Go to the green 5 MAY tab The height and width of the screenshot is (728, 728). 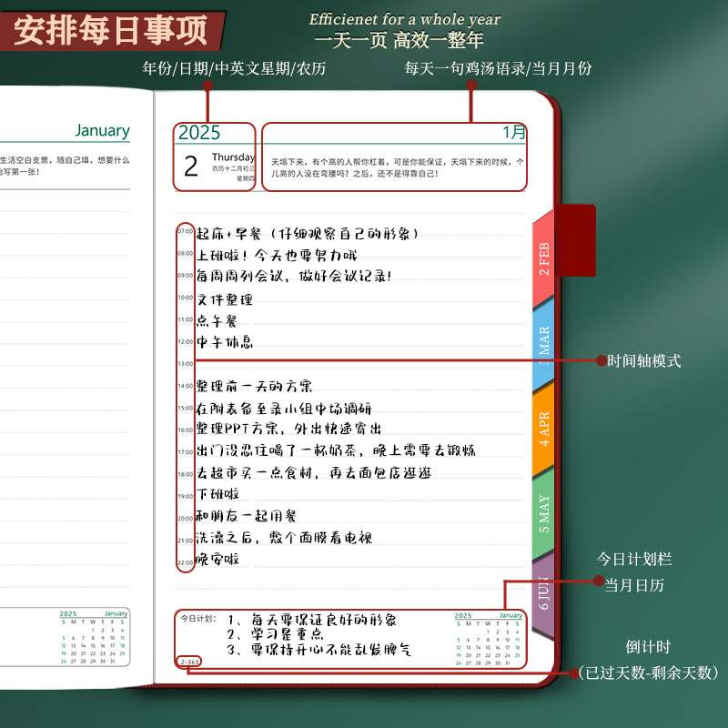543,513
